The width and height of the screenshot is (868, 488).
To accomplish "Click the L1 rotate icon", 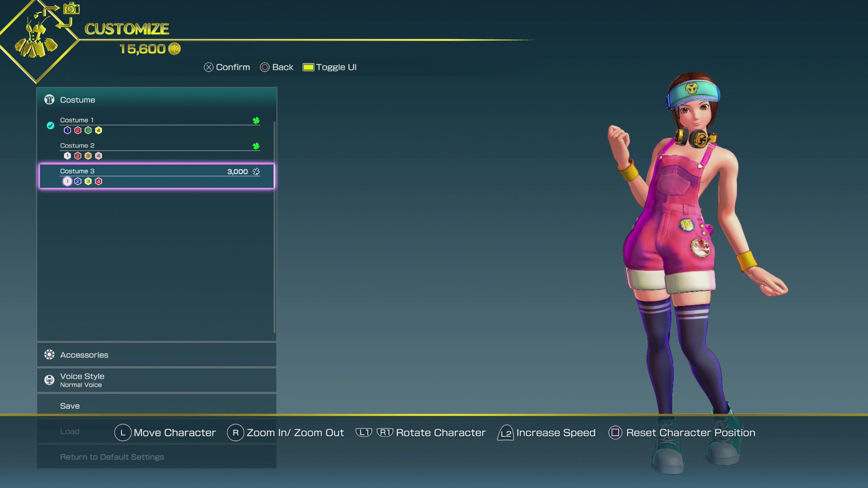I will point(364,432).
